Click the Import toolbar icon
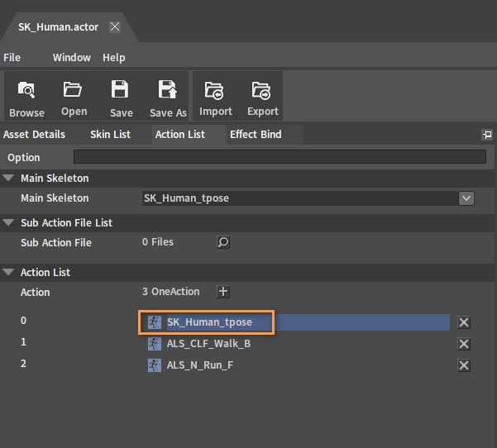497x448 pixels. coord(214,91)
